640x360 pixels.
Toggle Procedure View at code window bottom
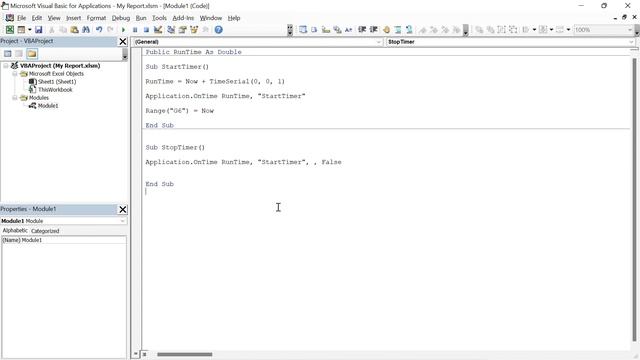coord(136,354)
